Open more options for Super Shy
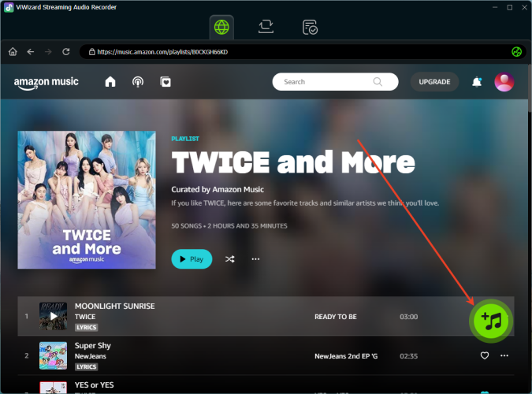This screenshot has width=532, height=394. [x=504, y=355]
